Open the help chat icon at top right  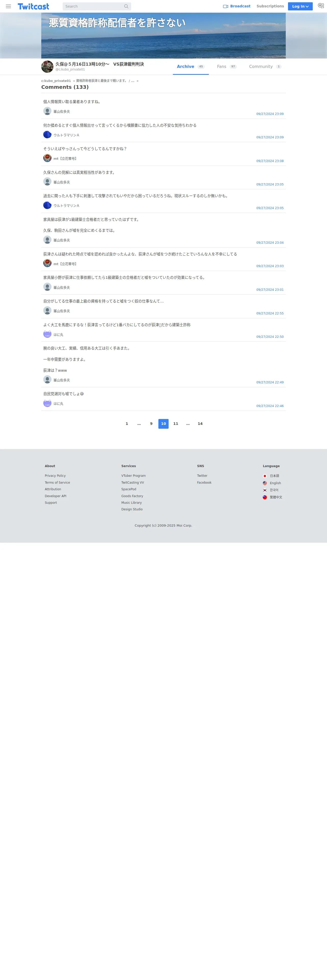coord(321,6)
